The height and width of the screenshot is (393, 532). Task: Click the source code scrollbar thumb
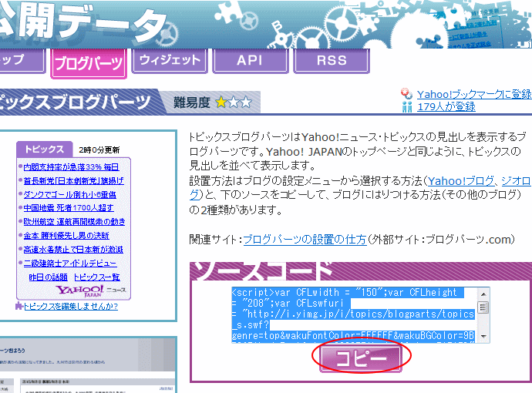[x=483, y=307]
